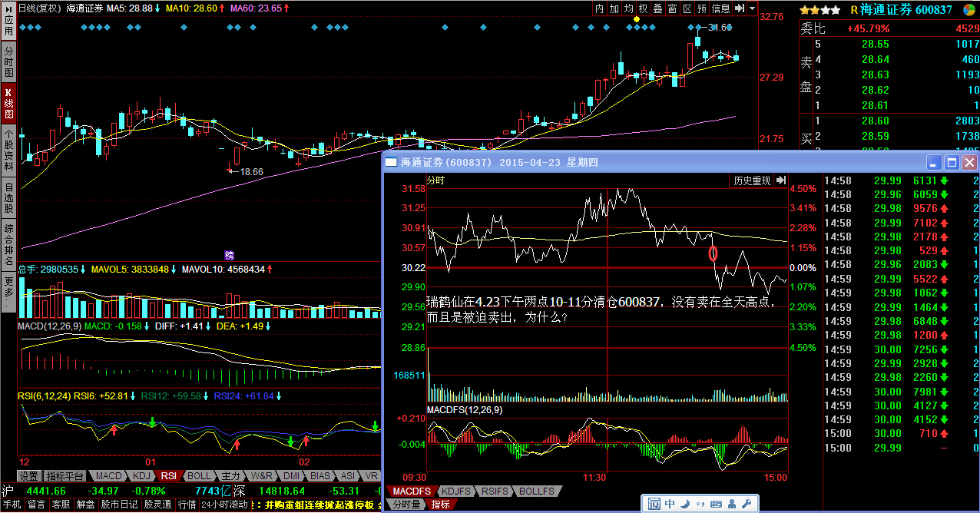Select MACDFS tab in intraday window

click(411, 491)
